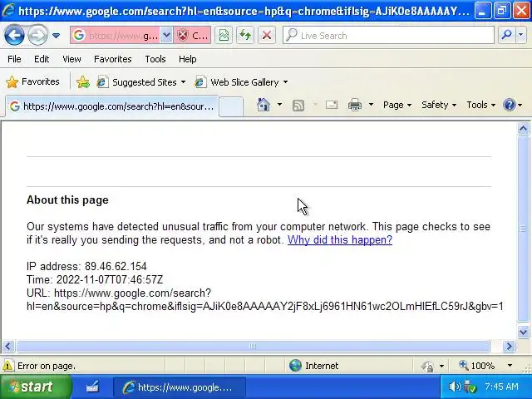Open the recent pages dropdown arrow

tap(57, 35)
